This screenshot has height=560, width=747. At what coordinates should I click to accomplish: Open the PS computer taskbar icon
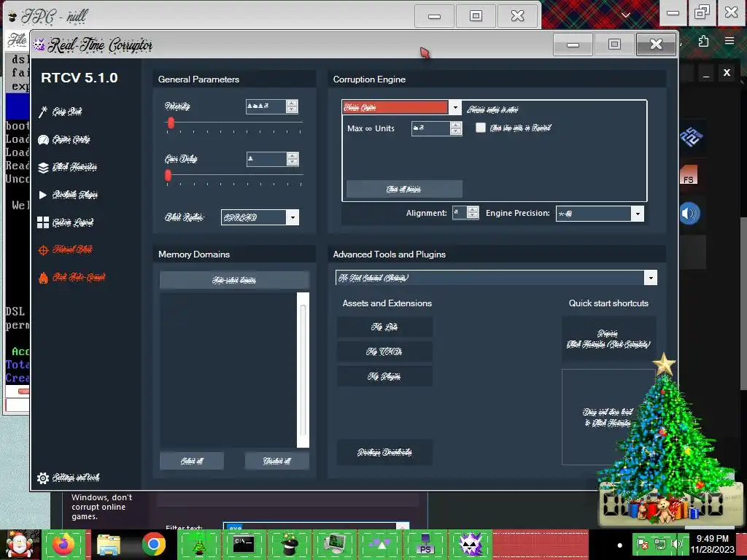pos(425,544)
